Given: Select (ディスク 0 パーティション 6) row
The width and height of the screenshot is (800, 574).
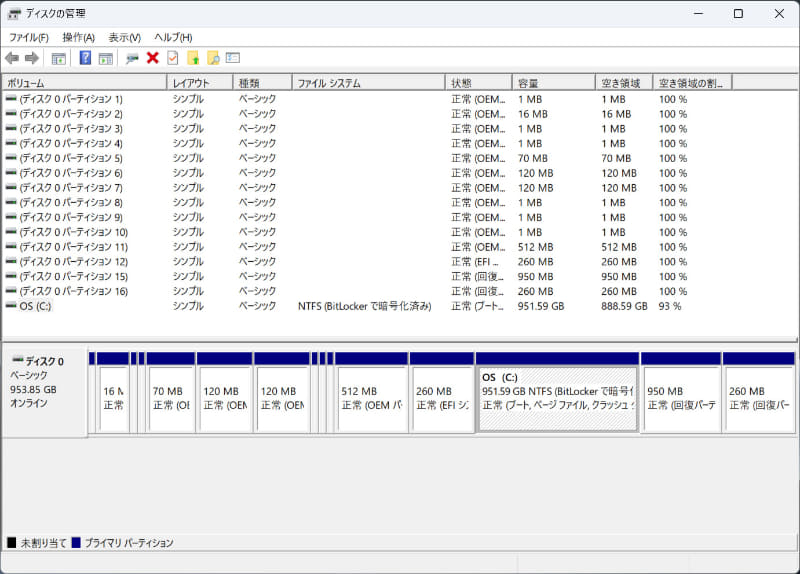Looking at the screenshot, I should 365,173.
